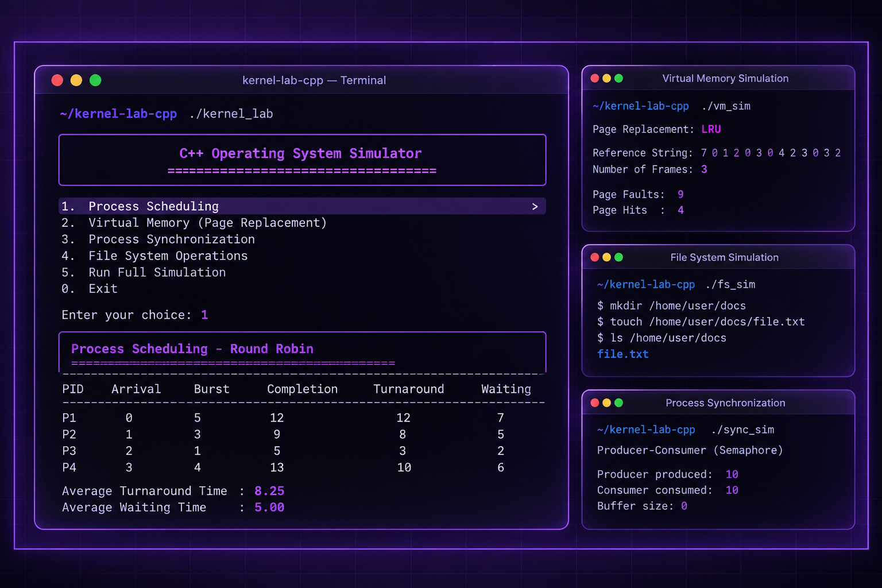Select menu option 5 Run Full Simulation

click(x=144, y=273)
